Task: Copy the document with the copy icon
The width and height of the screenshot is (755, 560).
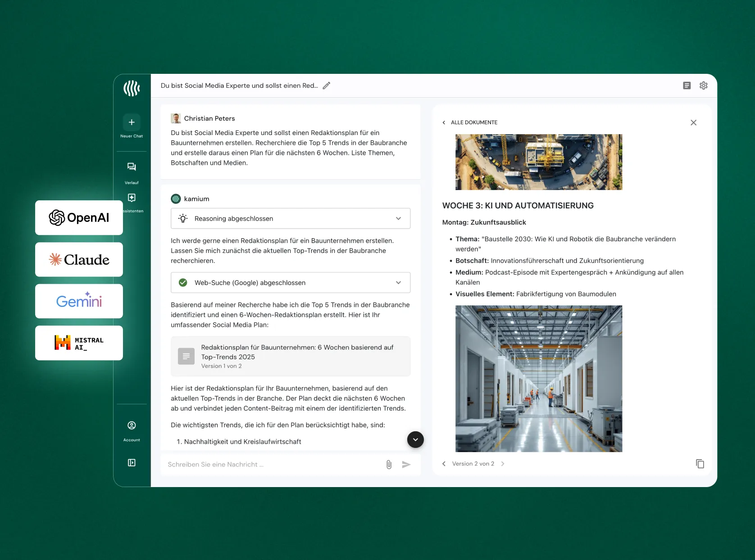Action: 700,464
